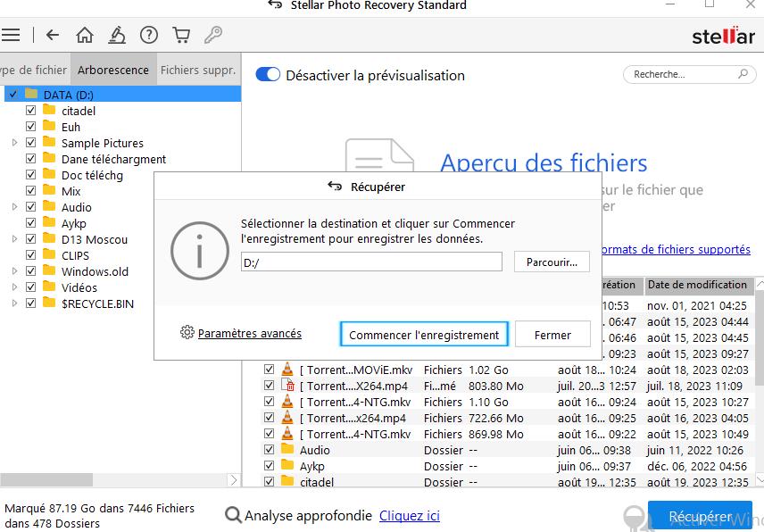Expand the D13 Moscou tree node
Screen dimensions: 764x532
pos(14,239)
